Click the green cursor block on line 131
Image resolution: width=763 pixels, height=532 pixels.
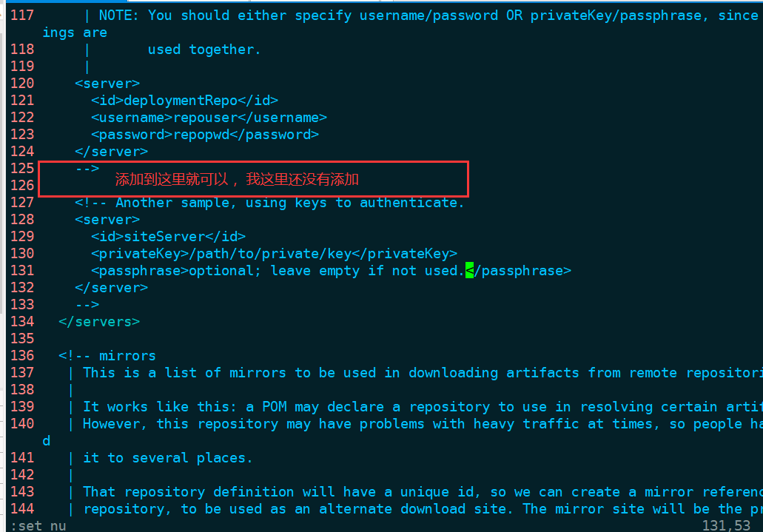click(470, 270)
